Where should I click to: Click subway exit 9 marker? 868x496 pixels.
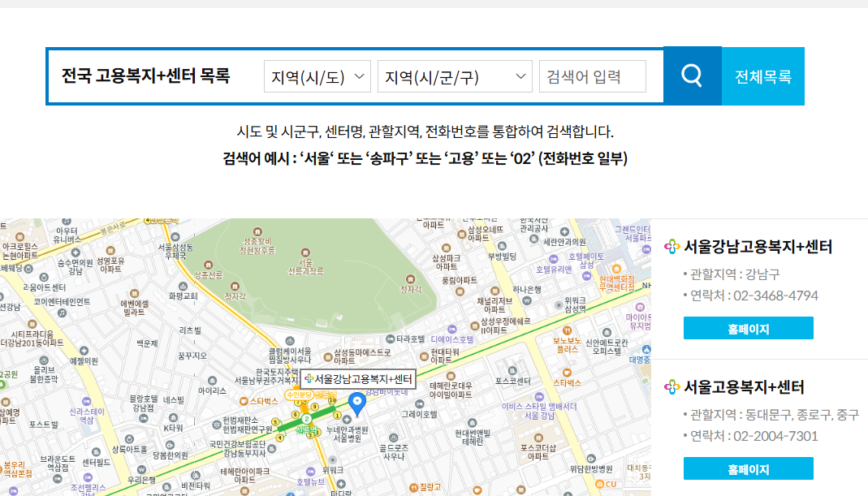315,407
